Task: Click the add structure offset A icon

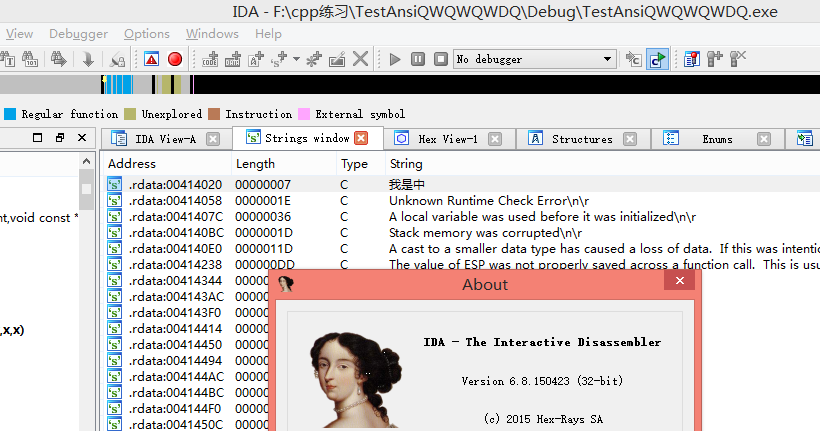Action: pos(256,59)
